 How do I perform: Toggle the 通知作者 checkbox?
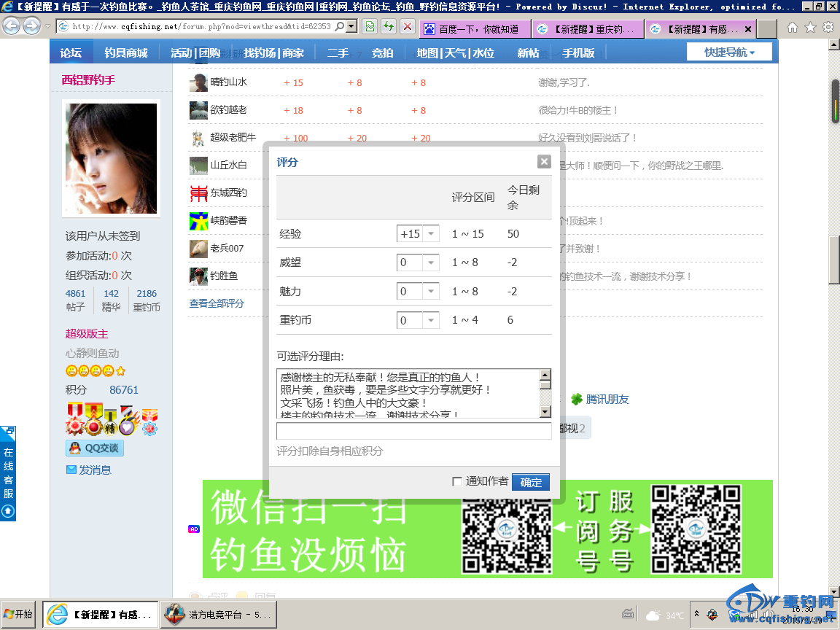point(457,481)
